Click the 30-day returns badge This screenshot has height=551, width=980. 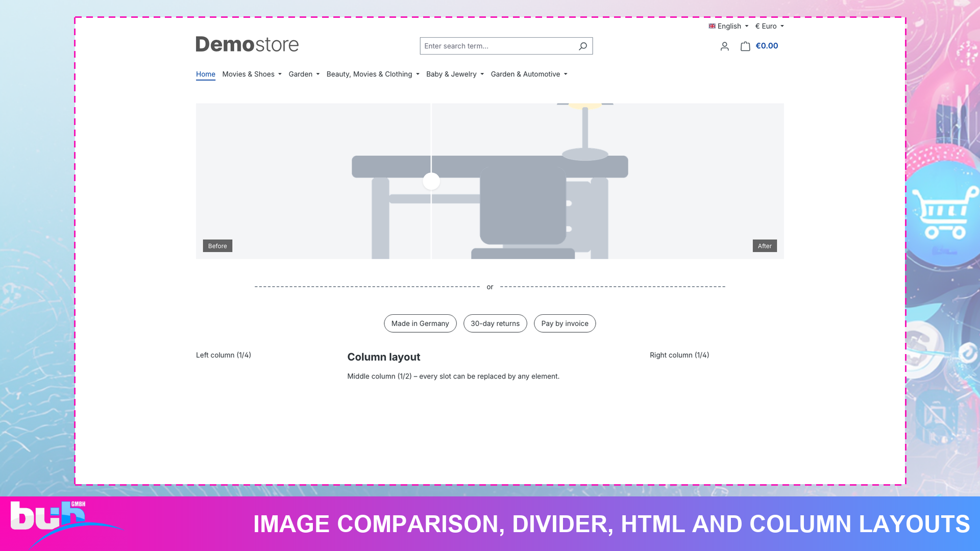[x=495, y=323]
